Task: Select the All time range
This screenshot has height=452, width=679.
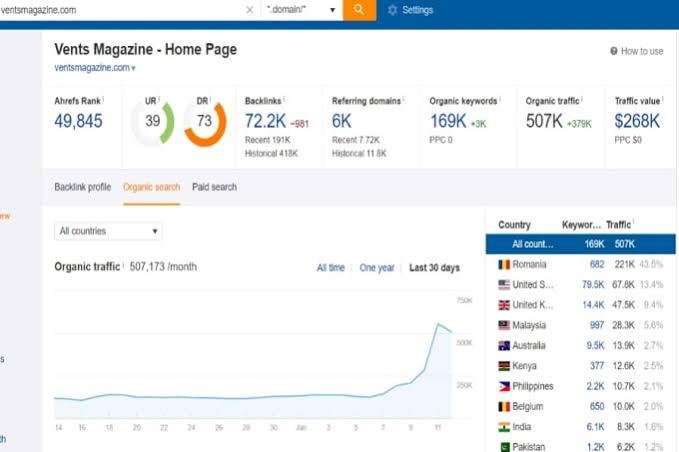Action: point(330,268)
